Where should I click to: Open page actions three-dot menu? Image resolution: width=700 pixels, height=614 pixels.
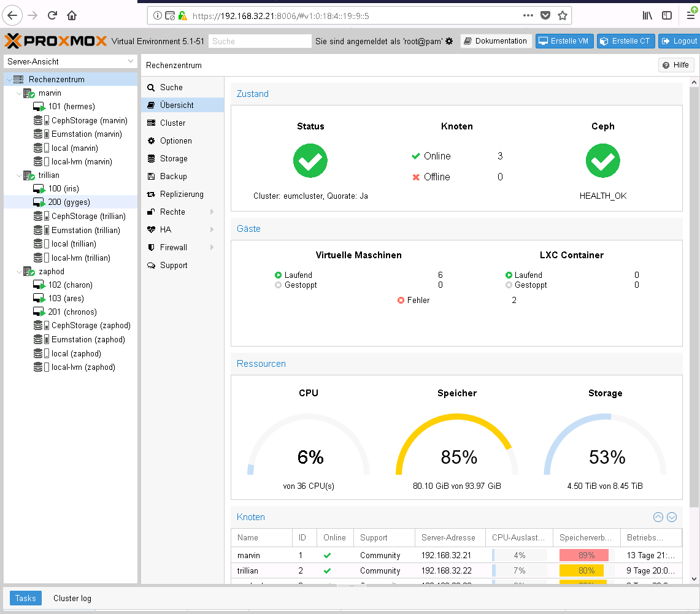528,15
